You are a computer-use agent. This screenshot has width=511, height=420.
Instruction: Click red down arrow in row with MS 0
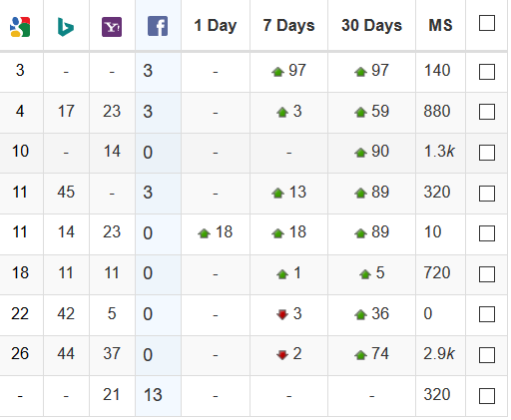click(x=282, y=314)
